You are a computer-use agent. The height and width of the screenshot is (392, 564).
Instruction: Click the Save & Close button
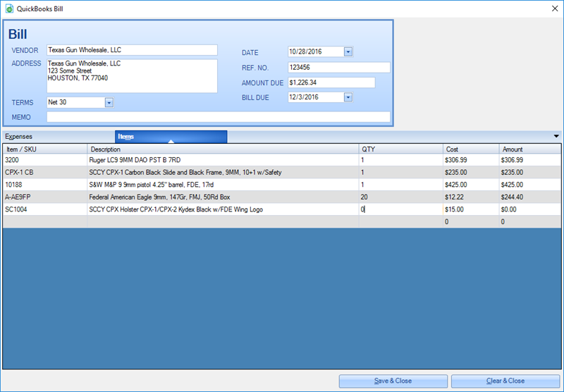(393, 381)
